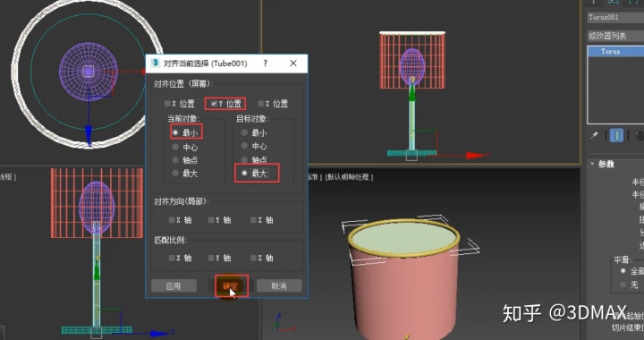Select 轴点 under 当前对象
This screenshot has width=644, height=340.
pos(175,160)
